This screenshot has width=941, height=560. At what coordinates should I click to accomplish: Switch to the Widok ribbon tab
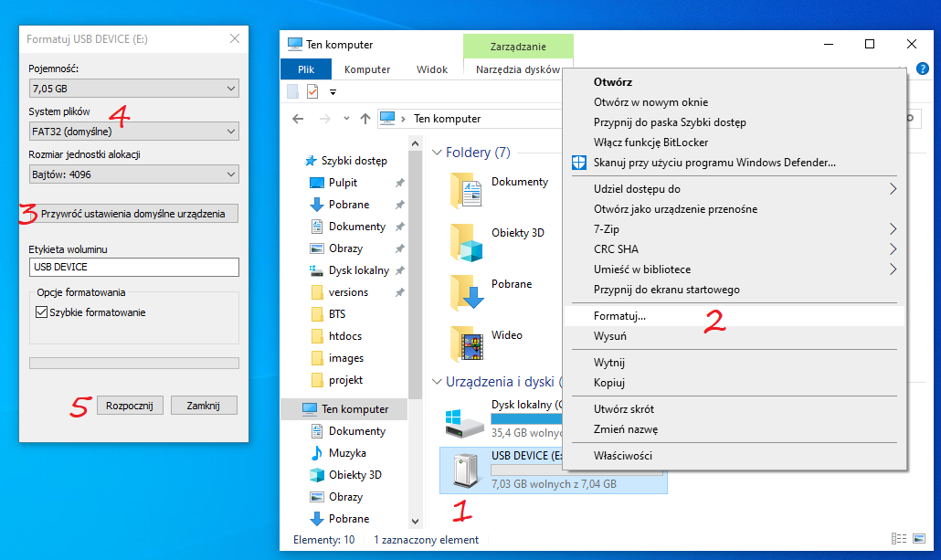coord(431,69)
